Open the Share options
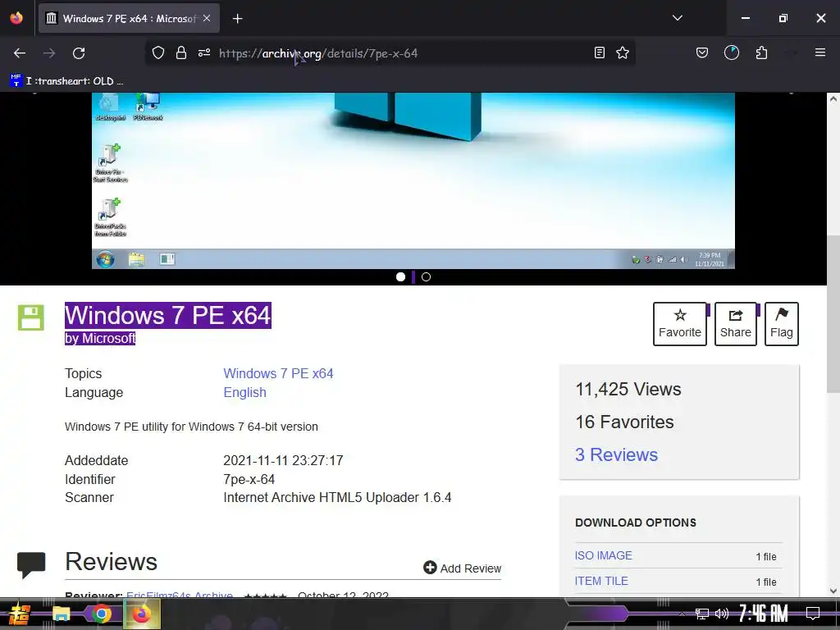840x630 pixels. pos(736,323)
